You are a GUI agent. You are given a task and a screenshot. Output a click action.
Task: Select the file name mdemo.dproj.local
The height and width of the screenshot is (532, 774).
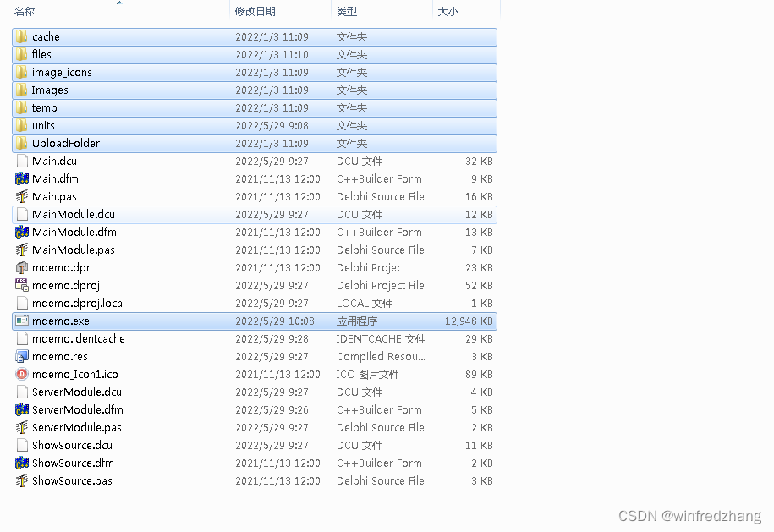point(79,304)
